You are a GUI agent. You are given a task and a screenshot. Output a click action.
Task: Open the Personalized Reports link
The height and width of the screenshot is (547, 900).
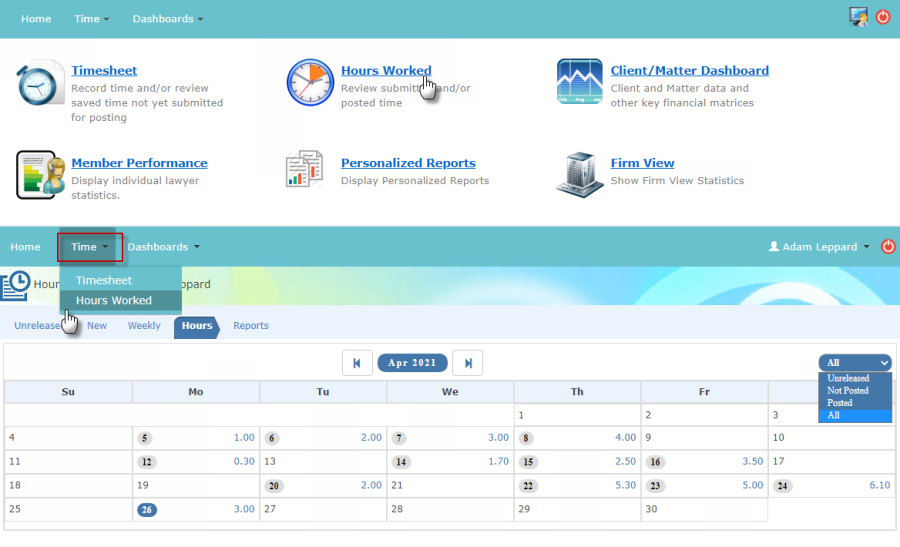pos(408,163)
